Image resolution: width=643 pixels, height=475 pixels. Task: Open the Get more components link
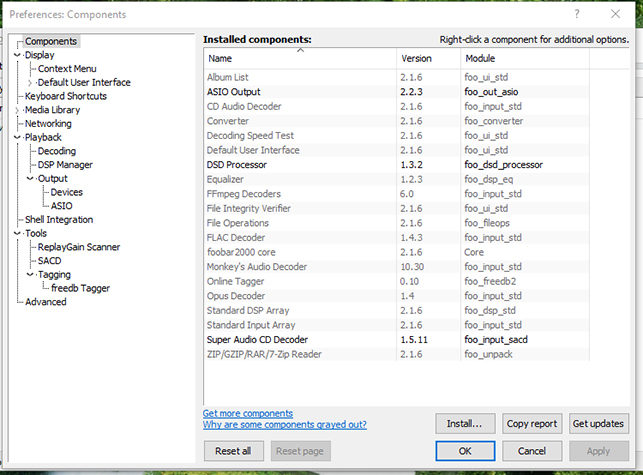[248, 413]
